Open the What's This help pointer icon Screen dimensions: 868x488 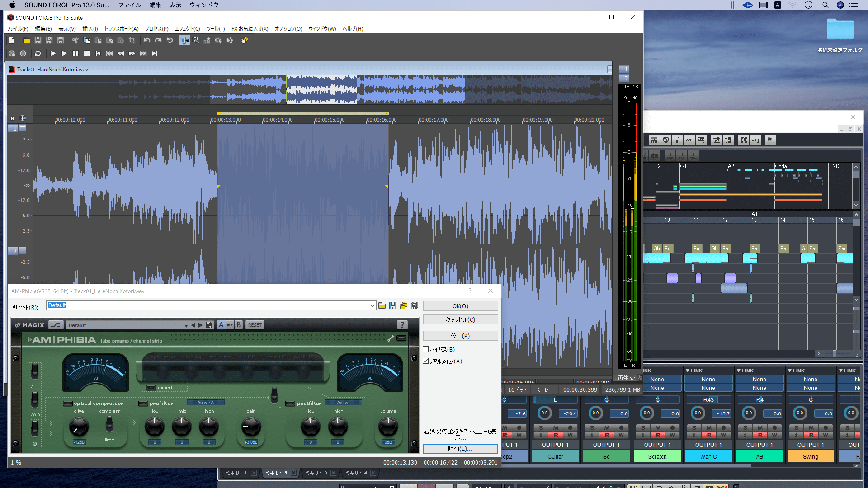click(x=245, y=40)
